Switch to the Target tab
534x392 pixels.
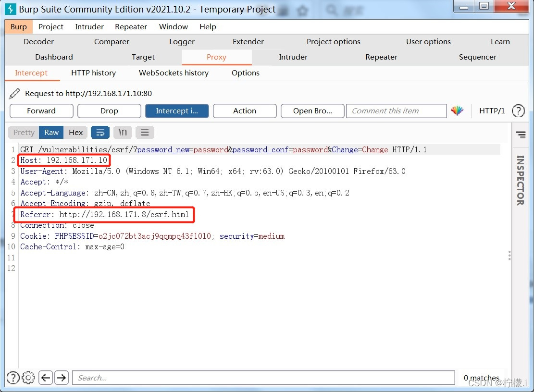[x=143, y=57]
